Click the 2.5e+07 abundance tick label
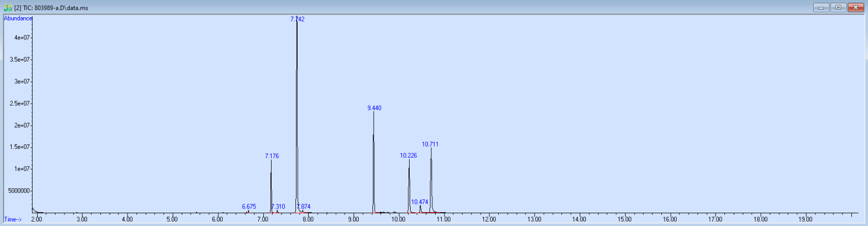This screenshot has width=868, height=226. click(x=20, y=103)
